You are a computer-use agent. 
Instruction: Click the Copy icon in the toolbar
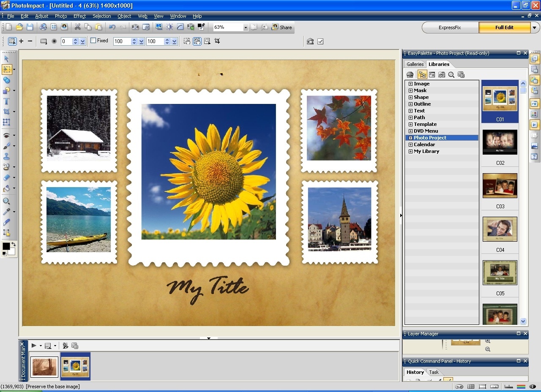tap(88, 27)
